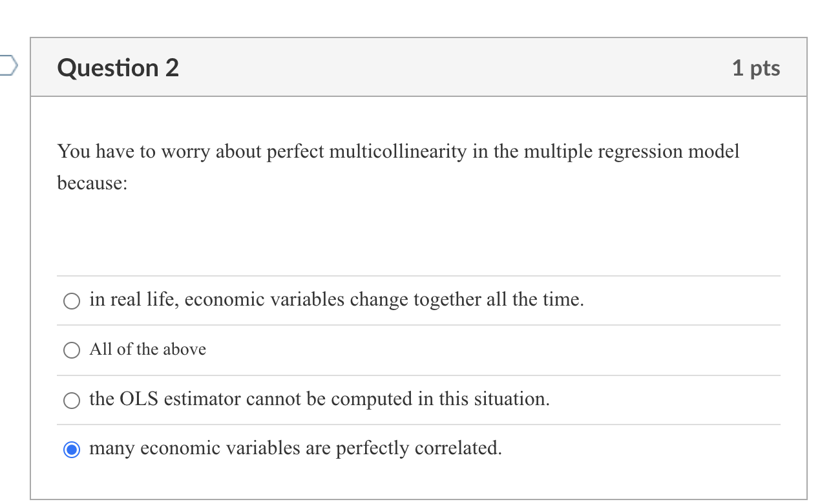Image resolution: width=820 pixels, height=504 pixels.
Task: Click the left border of the question card
Action: tap(32, 258)
